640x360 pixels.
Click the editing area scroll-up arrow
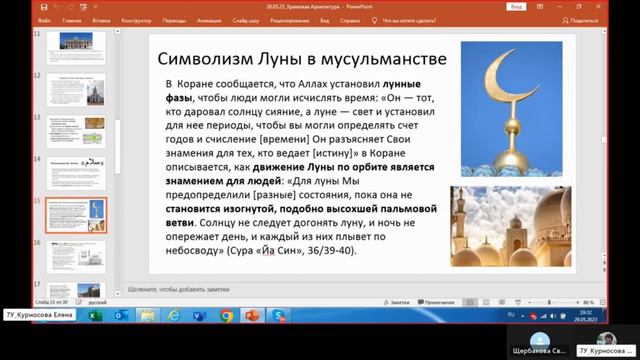(x=604, y=31)
